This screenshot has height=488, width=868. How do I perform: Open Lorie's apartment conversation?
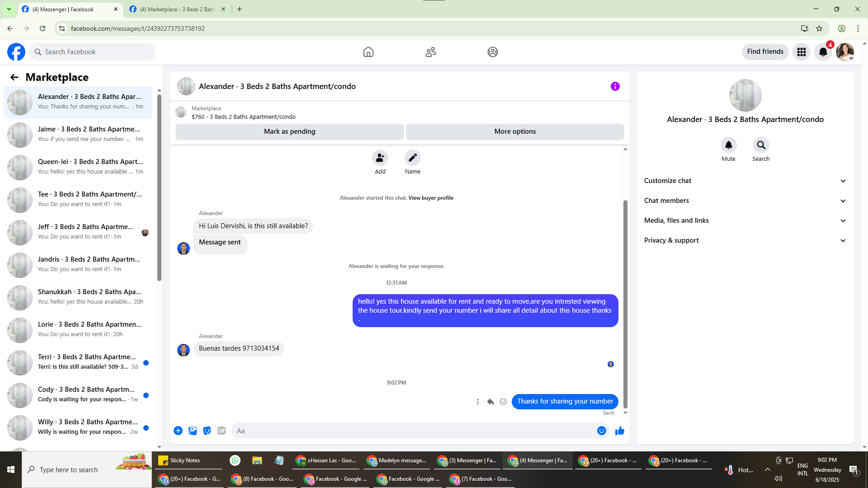click(78, 329)
